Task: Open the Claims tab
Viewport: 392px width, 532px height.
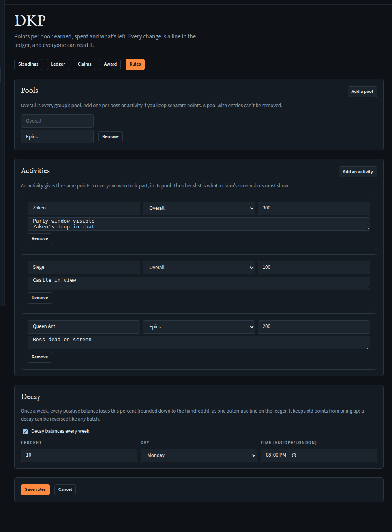Action: pyautogui.click(x=84, y=64)
